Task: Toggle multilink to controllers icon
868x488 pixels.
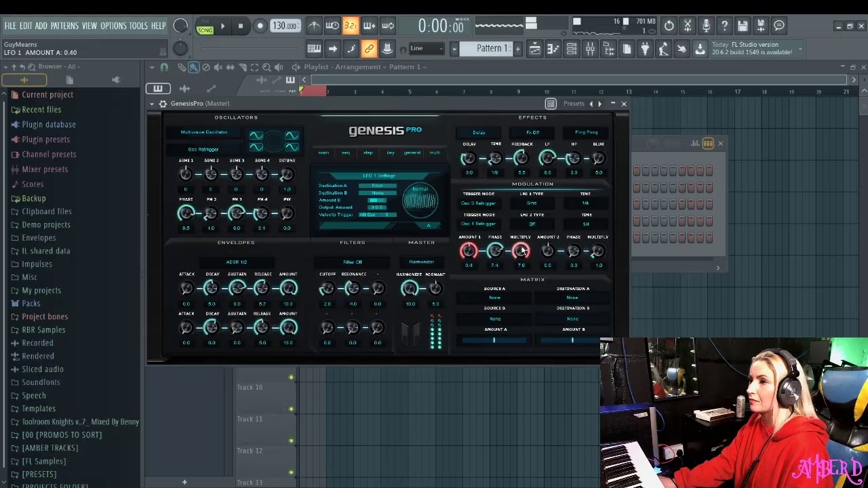Action: (x=369, y=49)
